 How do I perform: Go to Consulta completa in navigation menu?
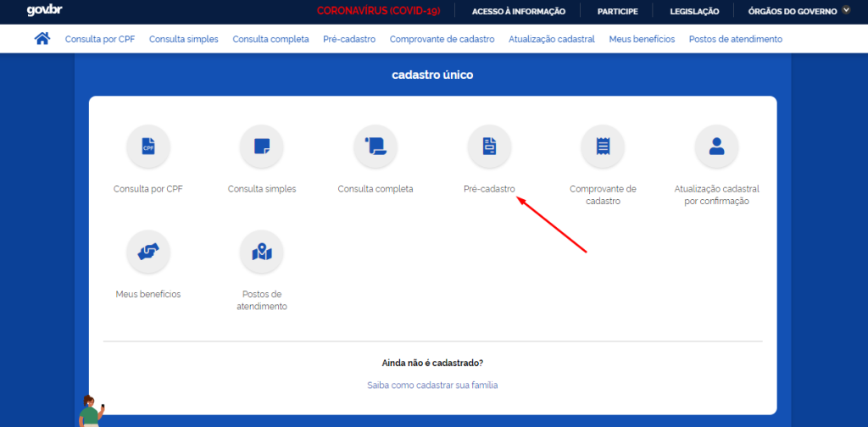click(x=270, y=39)
